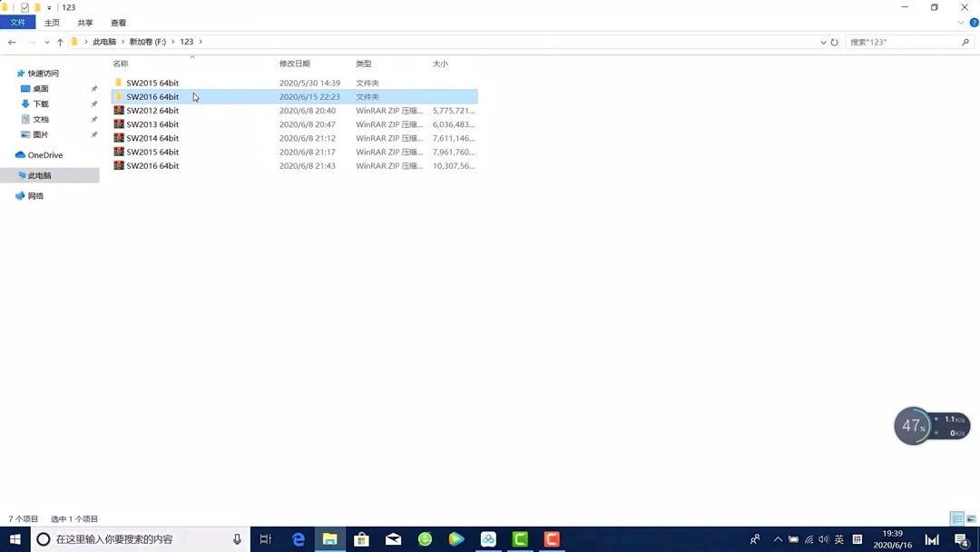Navigate back with the back arrow
This screenshot has width=980, height=552.
[x=12, y=42]
